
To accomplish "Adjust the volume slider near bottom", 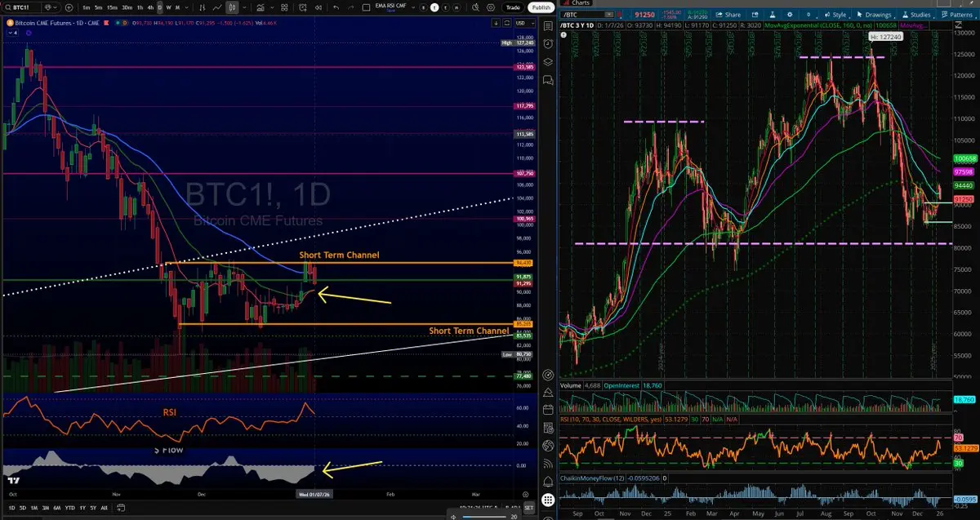I will point(483,517).
